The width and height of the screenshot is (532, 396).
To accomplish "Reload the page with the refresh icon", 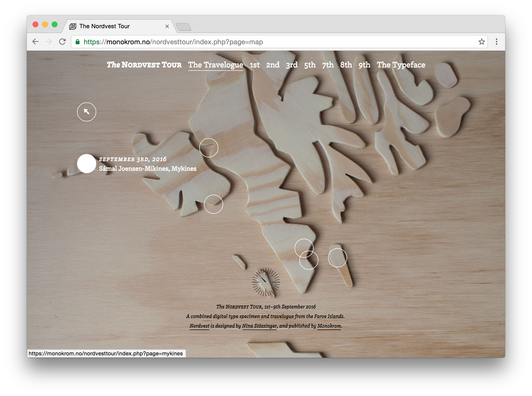I will (x=62, y=42).
